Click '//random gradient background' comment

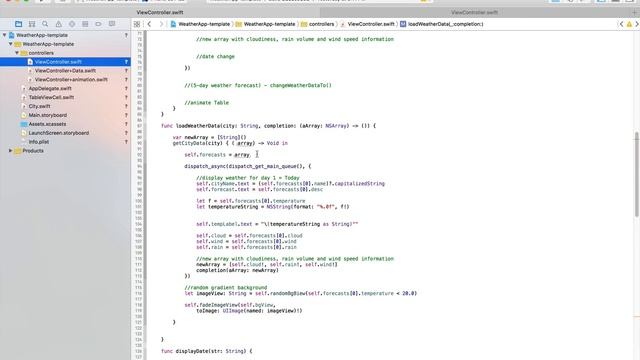(x=225, y=288)
